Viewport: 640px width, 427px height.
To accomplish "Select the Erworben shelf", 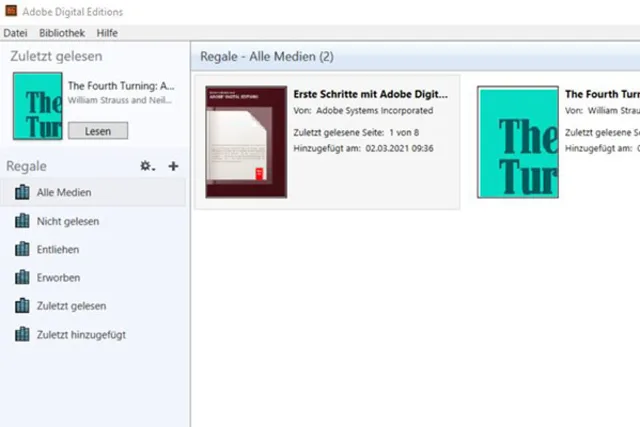I will (93, 278).
